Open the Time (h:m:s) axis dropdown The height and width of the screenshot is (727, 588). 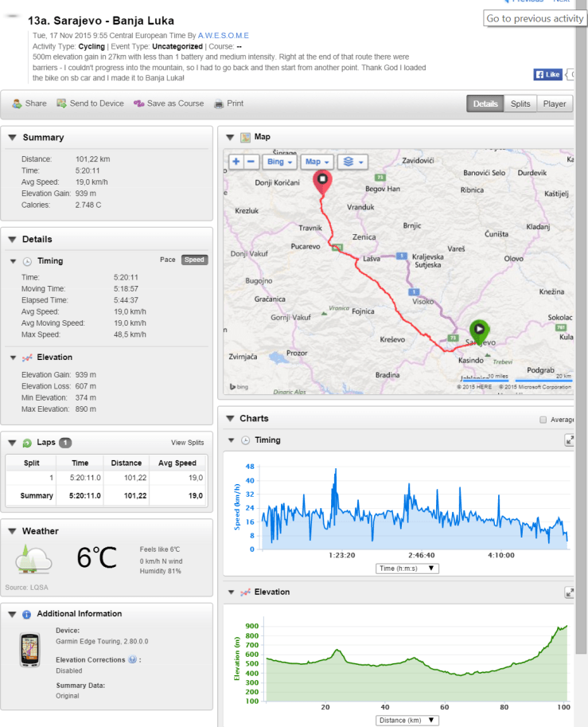407,568
